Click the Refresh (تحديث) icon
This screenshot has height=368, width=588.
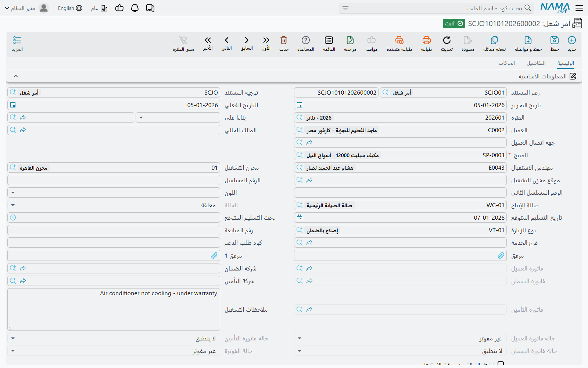[x=447, y=40]
